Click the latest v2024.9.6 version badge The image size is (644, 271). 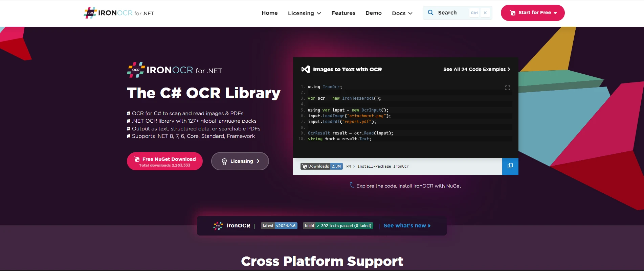click(279, 226)
